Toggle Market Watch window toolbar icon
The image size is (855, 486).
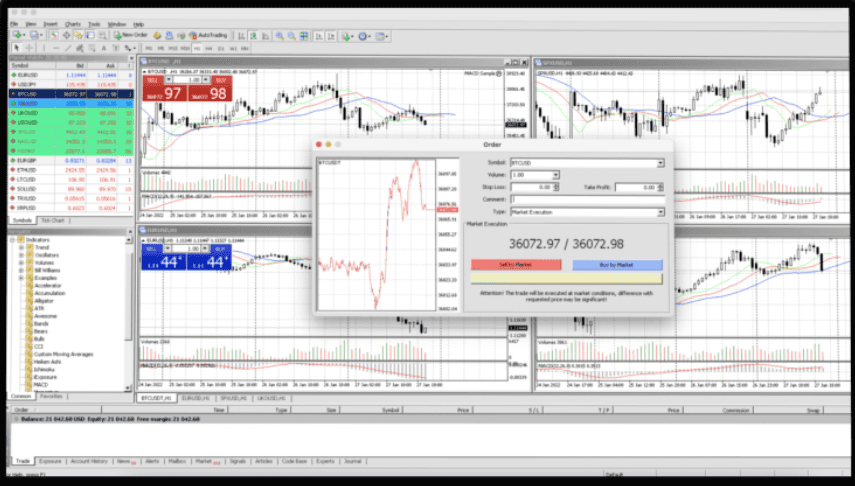point(54,35)
